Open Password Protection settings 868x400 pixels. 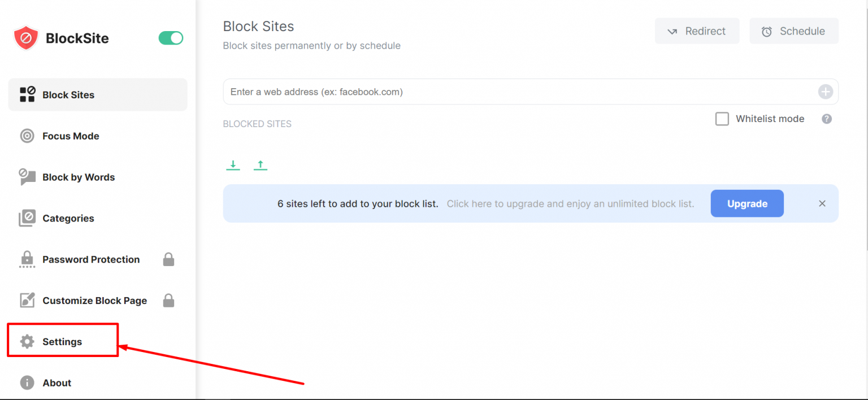click(91, 259)
